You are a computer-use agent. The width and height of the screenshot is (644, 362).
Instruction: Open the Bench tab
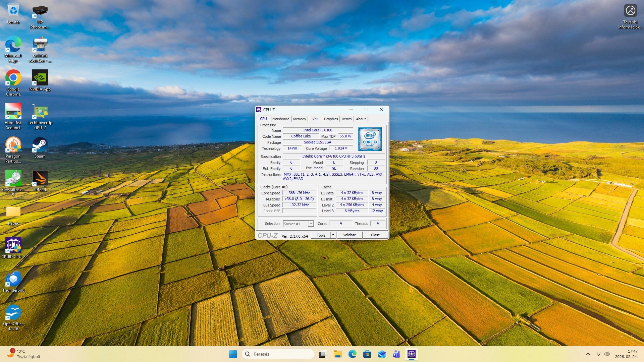tap(346, 119)
